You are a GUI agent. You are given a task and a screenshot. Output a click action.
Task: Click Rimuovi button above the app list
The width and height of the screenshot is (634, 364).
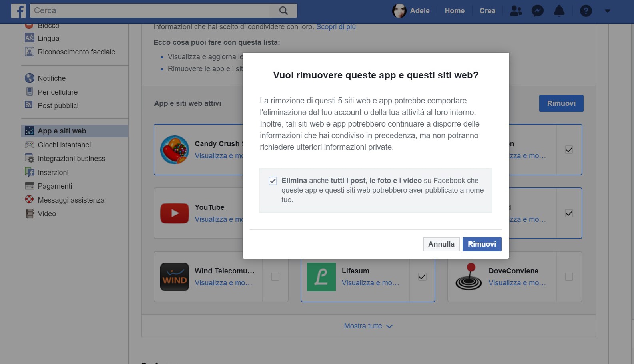[x=561, y=103]
